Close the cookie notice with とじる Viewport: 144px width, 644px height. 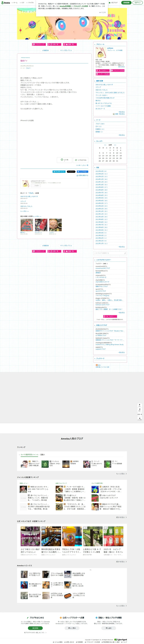[102, 12]
